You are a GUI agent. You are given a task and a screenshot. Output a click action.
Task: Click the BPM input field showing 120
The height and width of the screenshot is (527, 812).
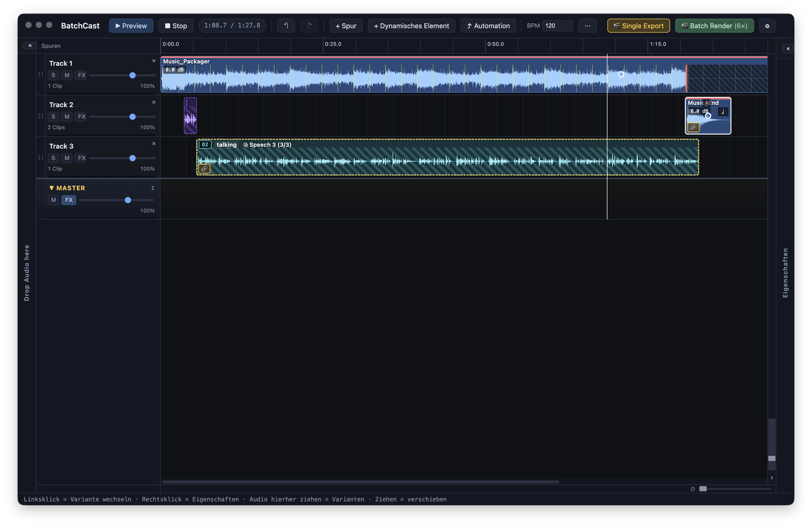tap(557, 26)
